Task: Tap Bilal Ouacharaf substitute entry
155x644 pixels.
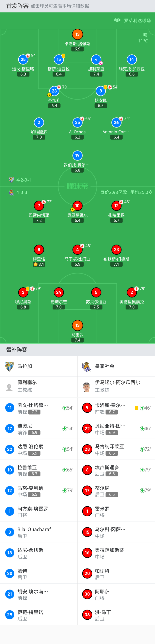Action: click(x=39, y=532)
